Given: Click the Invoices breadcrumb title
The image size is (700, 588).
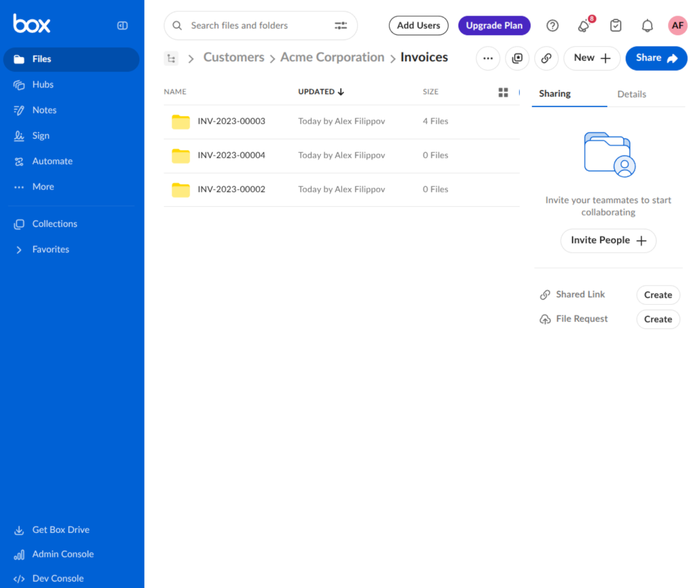Looking at the screenshot, I should (424, 57).
